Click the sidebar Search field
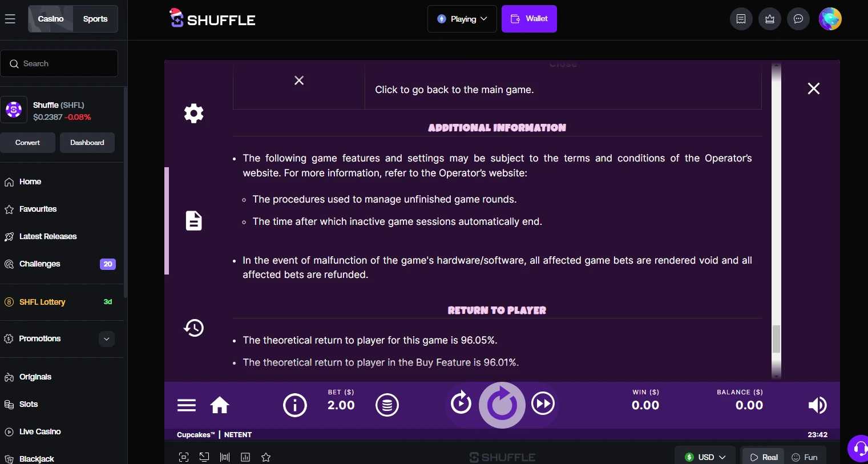Image resolution: width=868 pixels, height=464 pixels. (59, 63)
